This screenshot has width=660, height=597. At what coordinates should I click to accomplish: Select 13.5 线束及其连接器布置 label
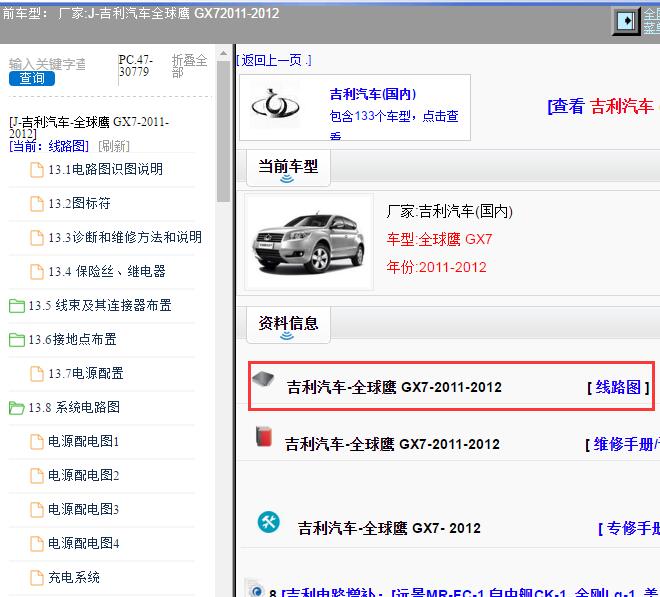(100, 305)
